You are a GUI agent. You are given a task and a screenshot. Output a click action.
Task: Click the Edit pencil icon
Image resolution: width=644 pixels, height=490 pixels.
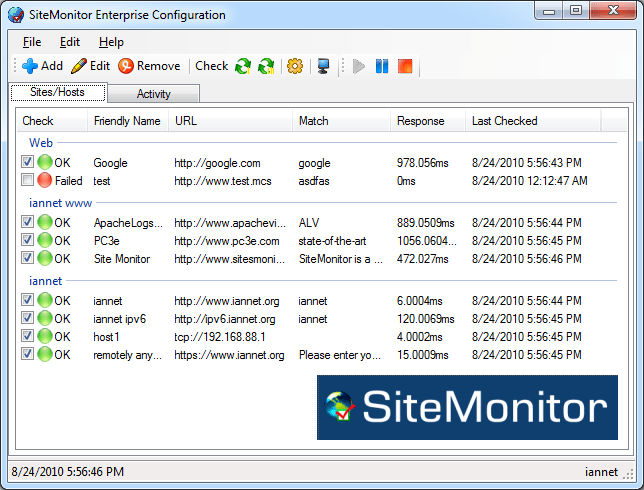[x=78, y=66]
